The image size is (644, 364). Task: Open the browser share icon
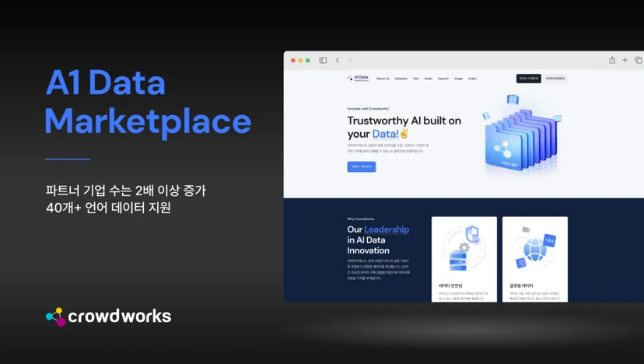coord(612,60)
